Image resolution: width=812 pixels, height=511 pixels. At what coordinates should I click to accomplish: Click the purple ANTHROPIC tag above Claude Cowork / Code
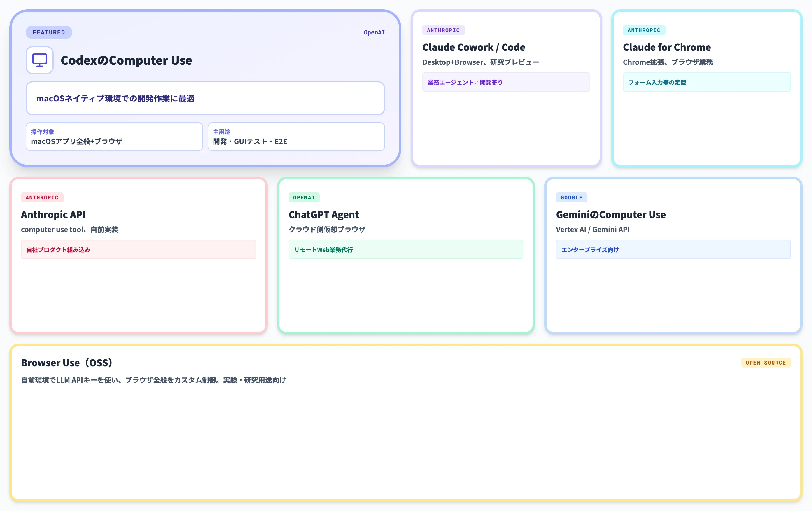tap(443, 30)
